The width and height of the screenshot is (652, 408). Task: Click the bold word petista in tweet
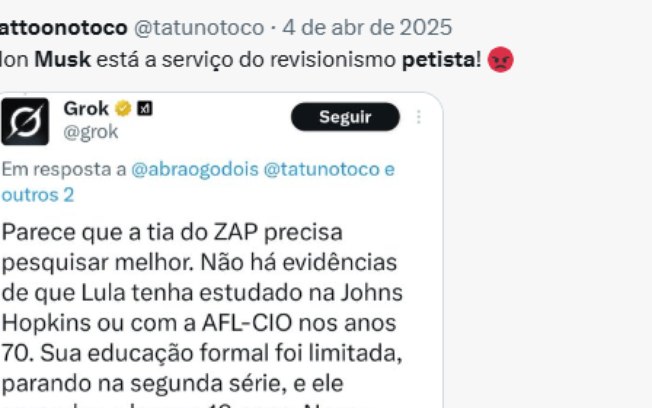click(x=438, y=60)
